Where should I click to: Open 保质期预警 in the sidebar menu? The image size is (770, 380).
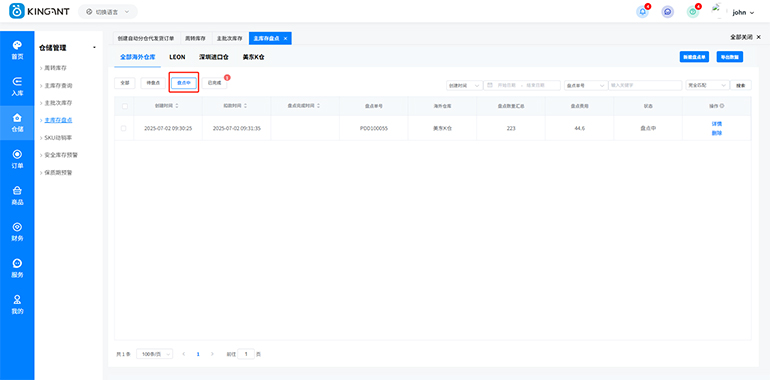tap(57, 173)
